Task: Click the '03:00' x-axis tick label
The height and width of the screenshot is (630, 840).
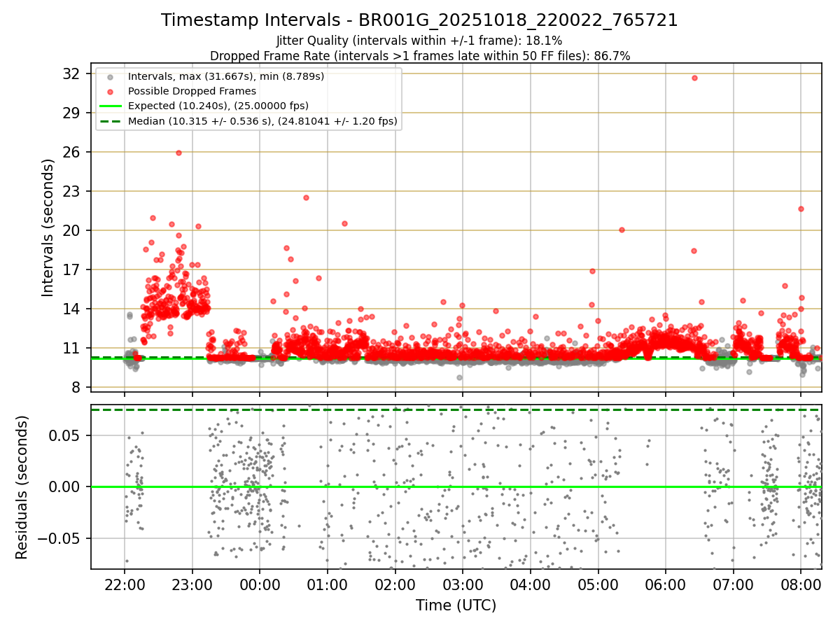Action: [463, 584]
